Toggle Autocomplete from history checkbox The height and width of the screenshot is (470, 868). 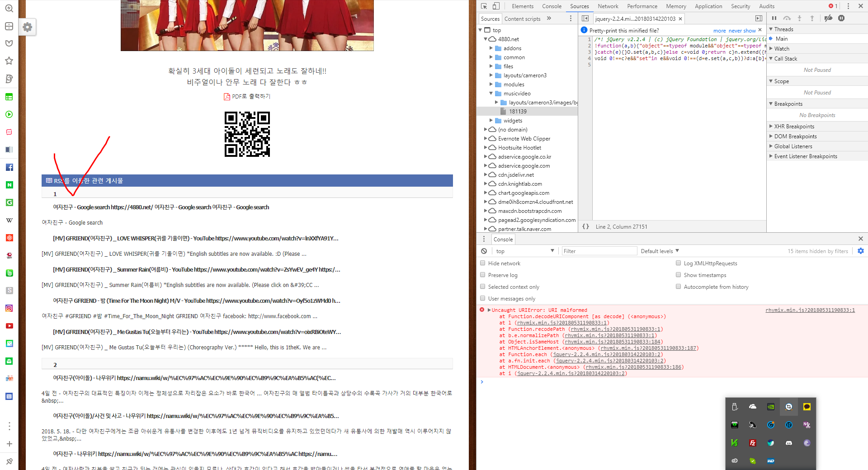[x=678, y=287]
